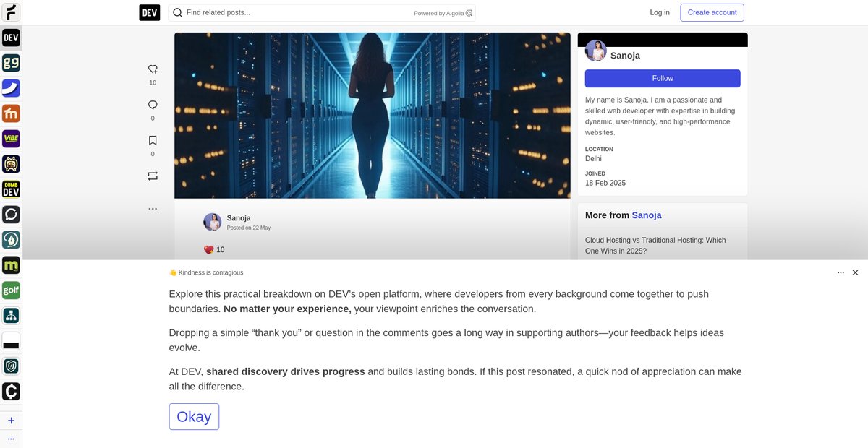This screenshot has height=448, width=868.
Task: Add a heart reaction to the post
Action: pos(153,69)
